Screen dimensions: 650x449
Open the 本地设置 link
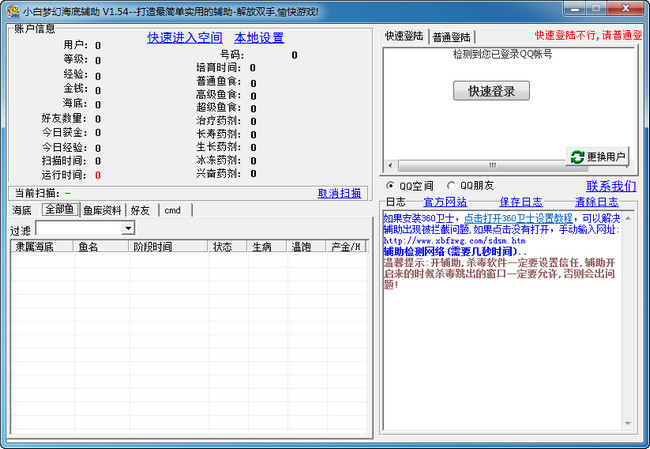coord(259,38)
